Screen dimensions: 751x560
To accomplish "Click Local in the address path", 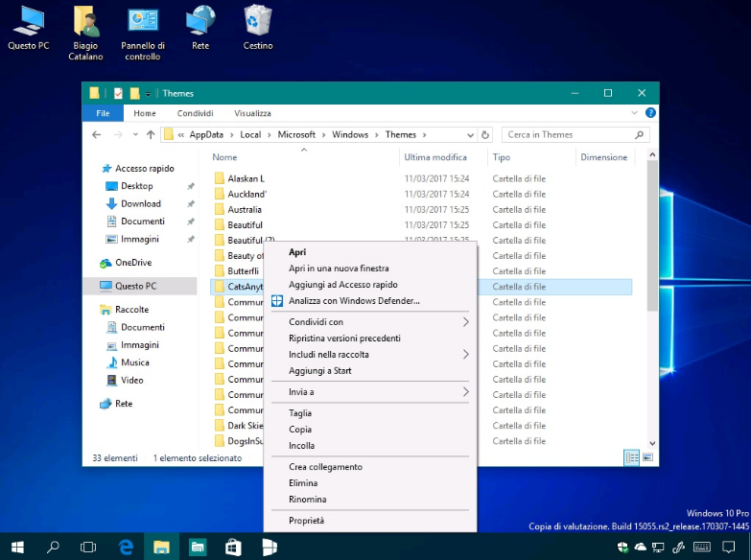I will point(250,135).
